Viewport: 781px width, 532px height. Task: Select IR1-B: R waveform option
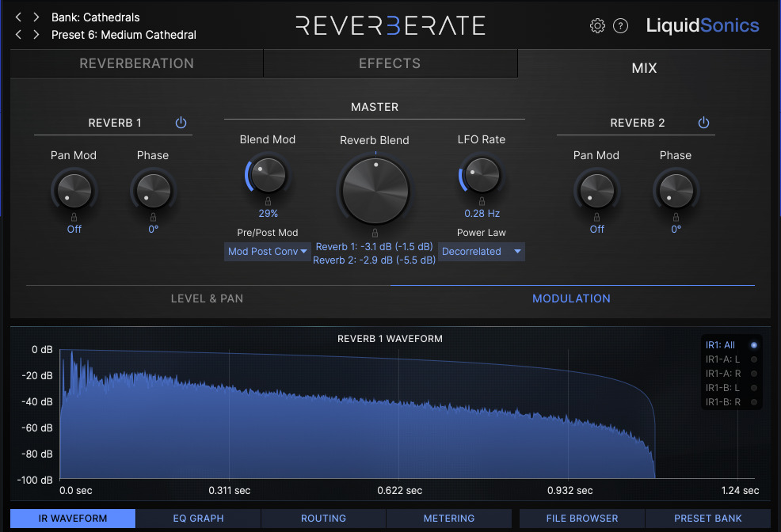click(731, 401)
